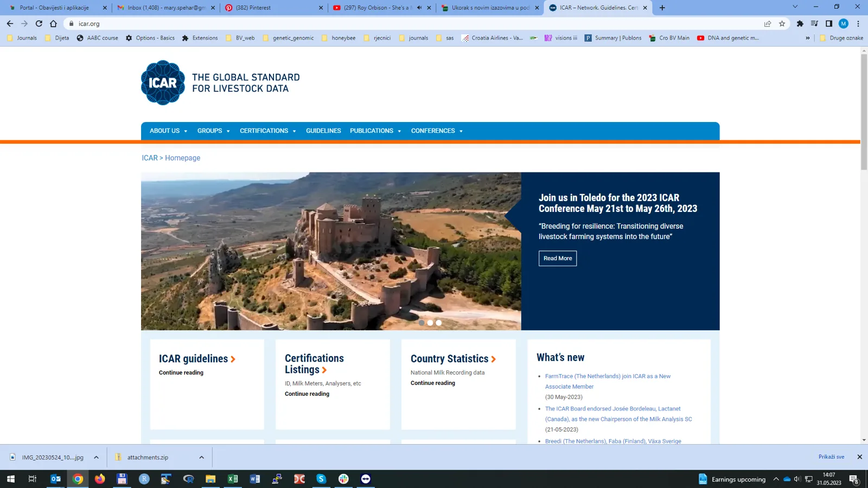Viewport: 868px width, 488px height.
Task: Reload the icar.org page
Action: pyautogui.click(x=39, y=24)
